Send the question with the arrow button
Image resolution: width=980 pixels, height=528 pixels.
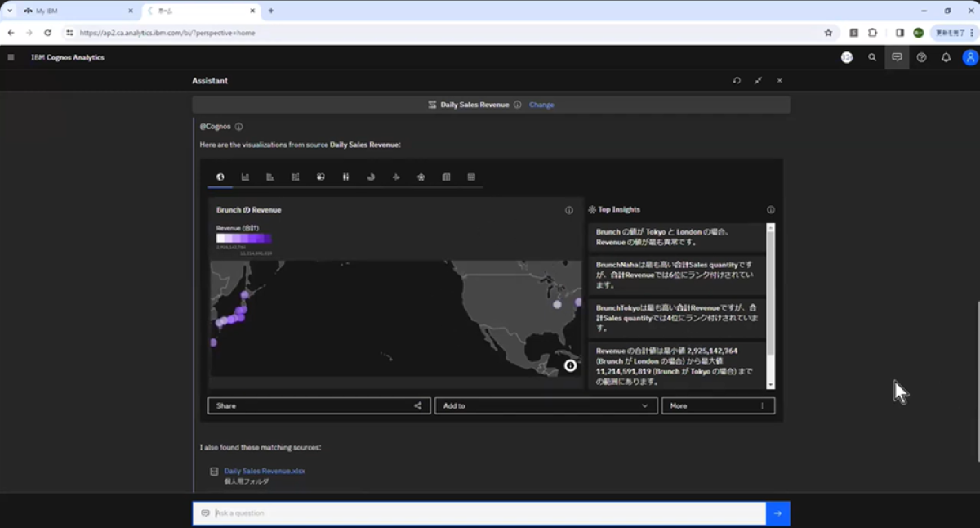778,513
